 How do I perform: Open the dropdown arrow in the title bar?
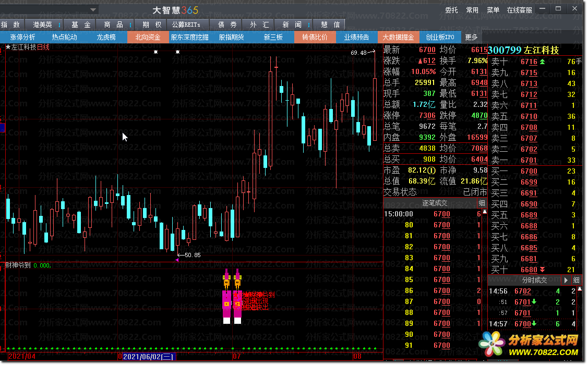click(93, 10)
